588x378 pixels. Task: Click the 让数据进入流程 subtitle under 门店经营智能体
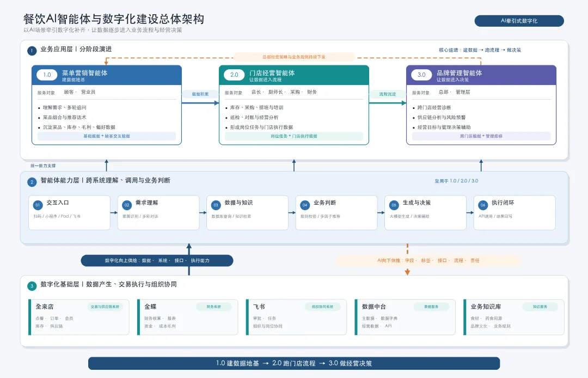point(266,80)
